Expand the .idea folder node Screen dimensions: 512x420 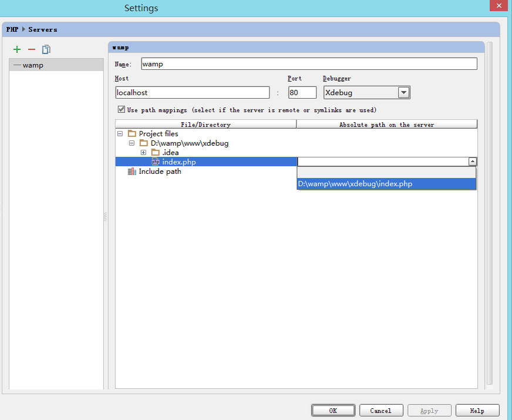point(143,153)
